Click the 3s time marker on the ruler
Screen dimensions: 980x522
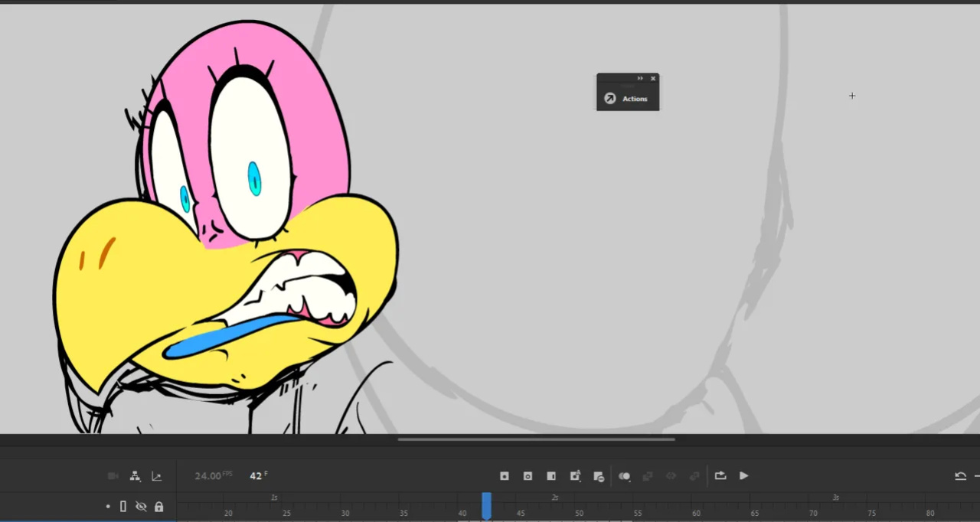836,498
